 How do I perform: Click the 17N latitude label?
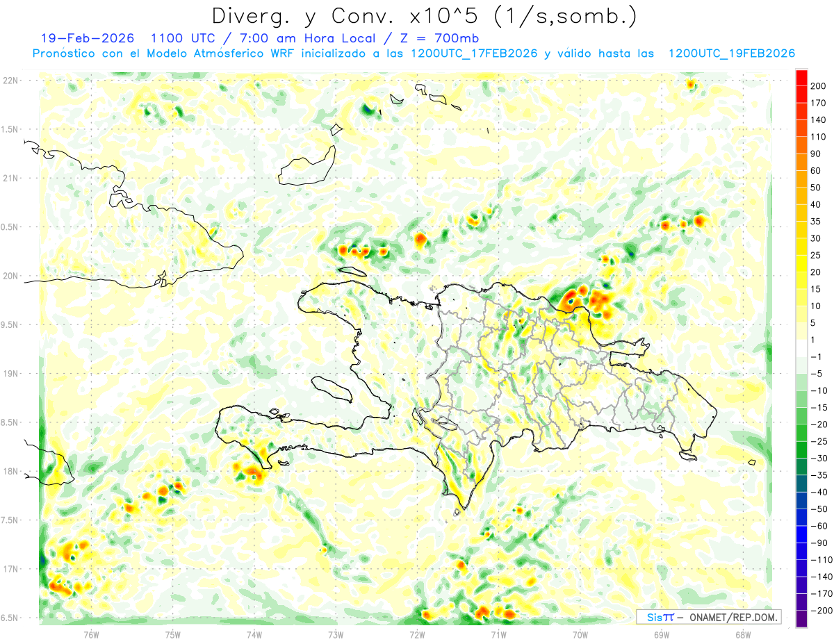10,569
